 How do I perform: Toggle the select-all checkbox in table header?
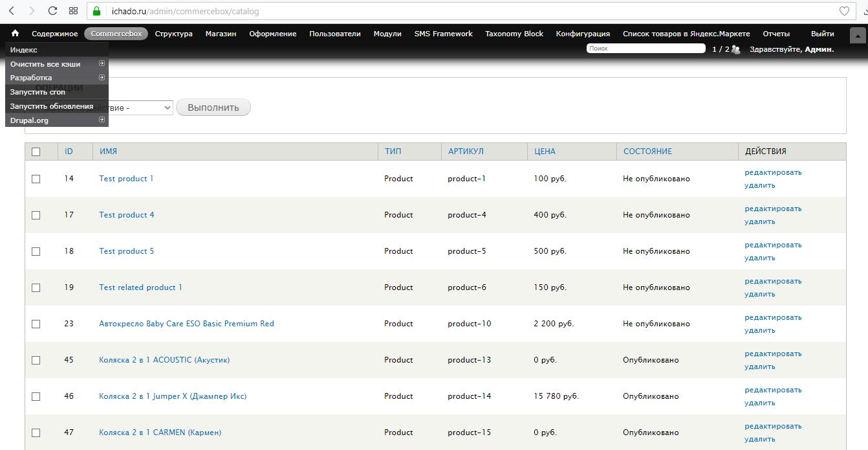pyautogui.click(x=36, y=152)
